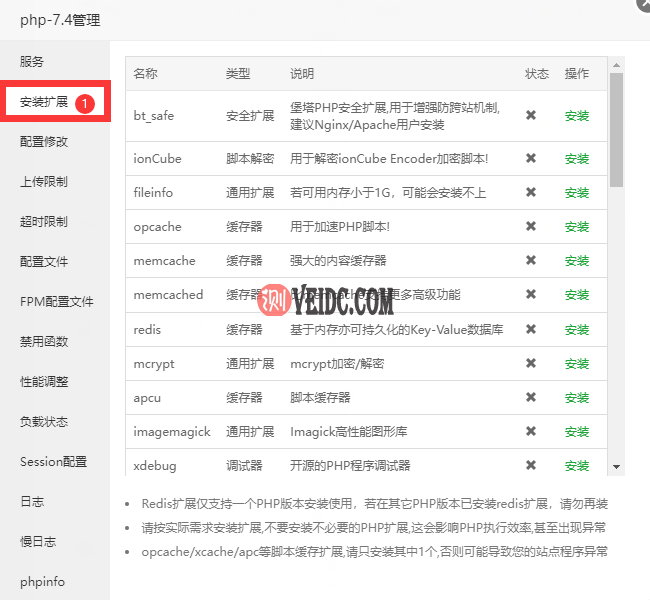Install the mcrypt extension
This screenshot has height=600, width=650.
pos(577,363)
